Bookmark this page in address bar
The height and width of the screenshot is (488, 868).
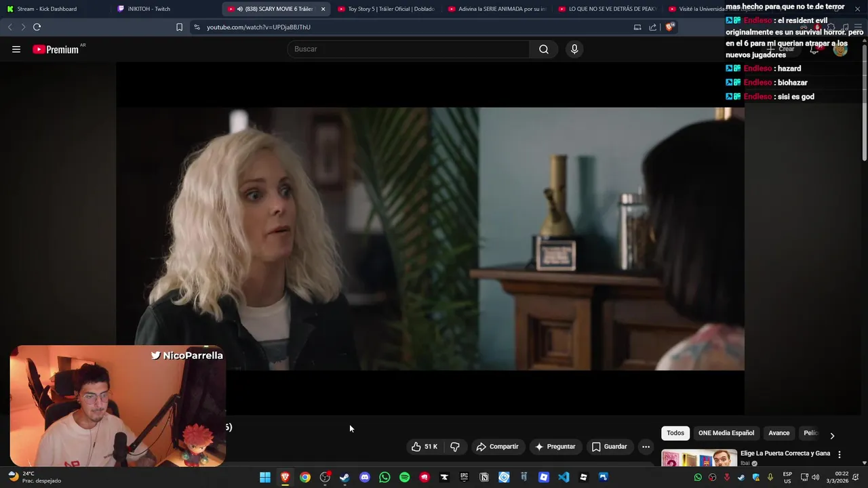[x=179, y=27]
